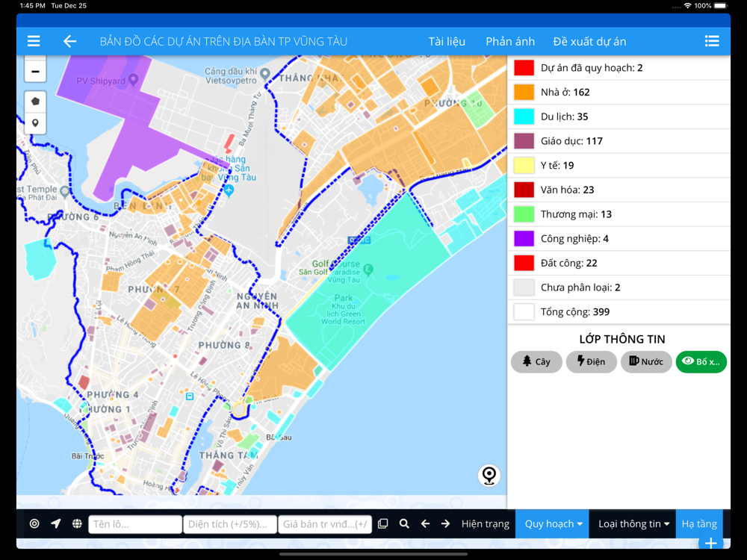The image size is (747, 560).
Task: Go back using the header arrow
Action: [x=69, y=41]
